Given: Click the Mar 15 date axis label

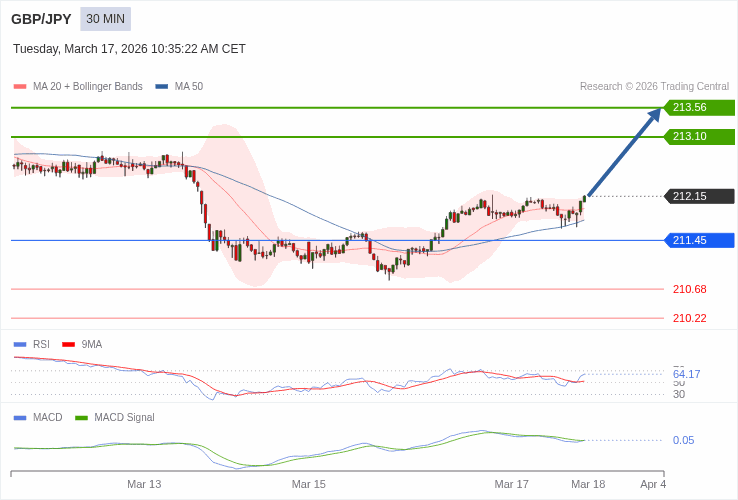Looking at the screenshot, I should click(x=308, y=484).
